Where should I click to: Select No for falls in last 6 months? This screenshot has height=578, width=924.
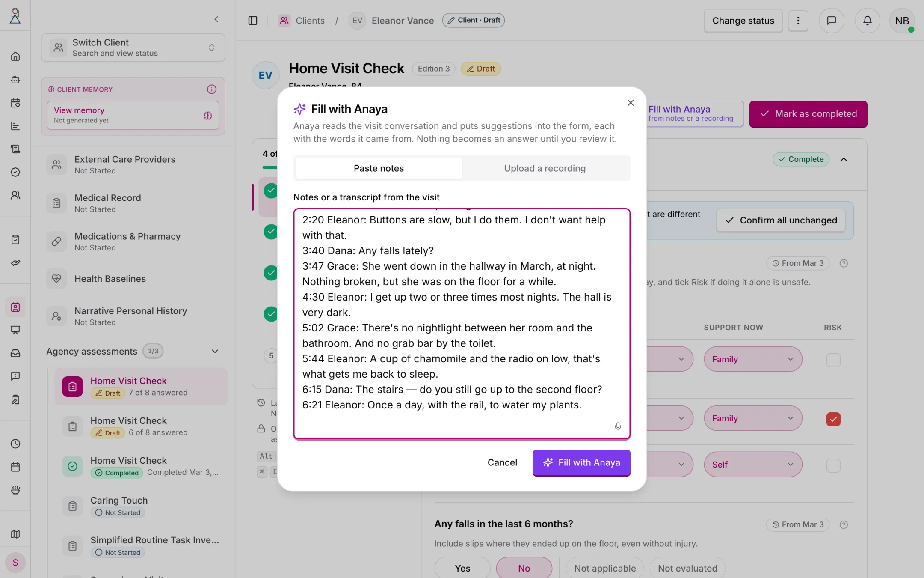pyautogui.click(x=524, y=568)
